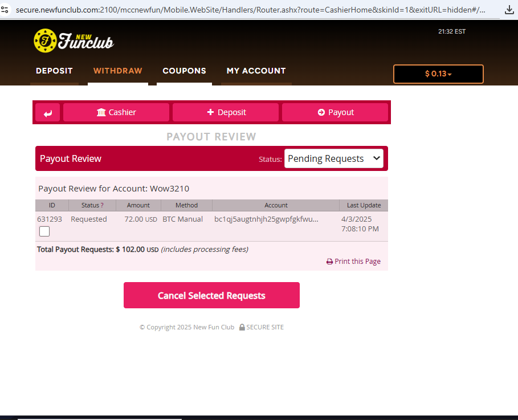
Task: Open the Status Pending Requests dropdown
Action: [334, 158]
